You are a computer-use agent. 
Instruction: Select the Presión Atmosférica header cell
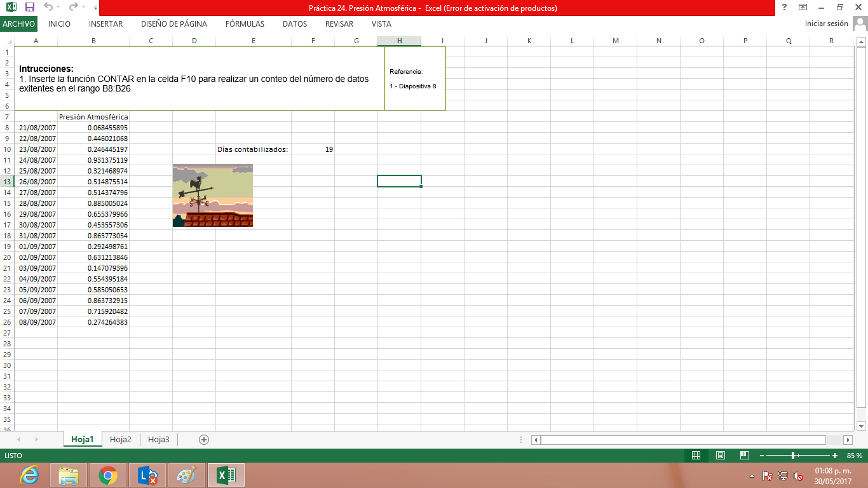[x=93, y=117]
